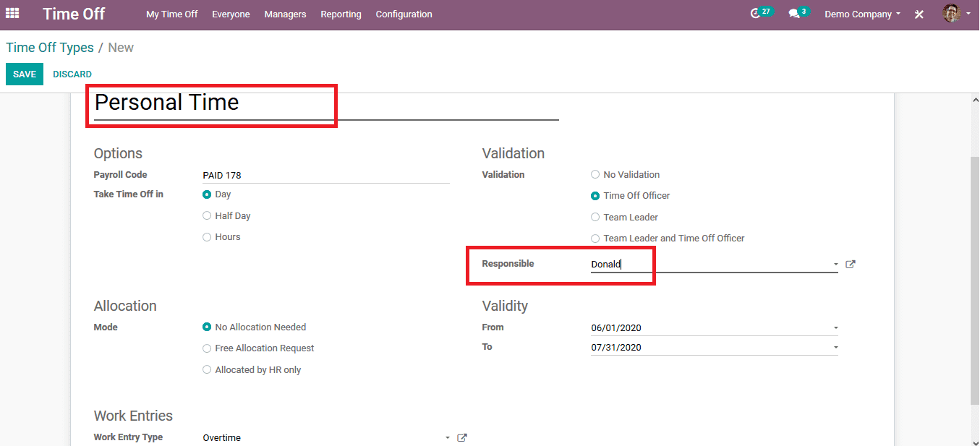Select No Allocation Needed mode

207,327
